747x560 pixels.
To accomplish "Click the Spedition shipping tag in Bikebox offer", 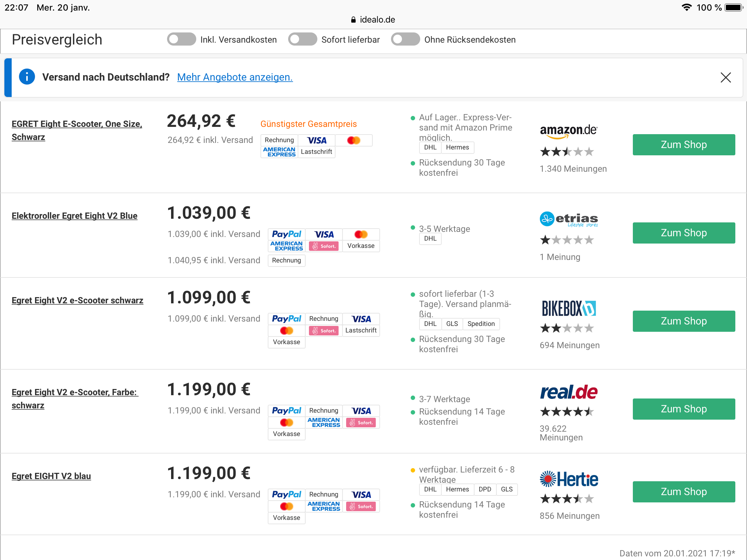I will point(481,324).
